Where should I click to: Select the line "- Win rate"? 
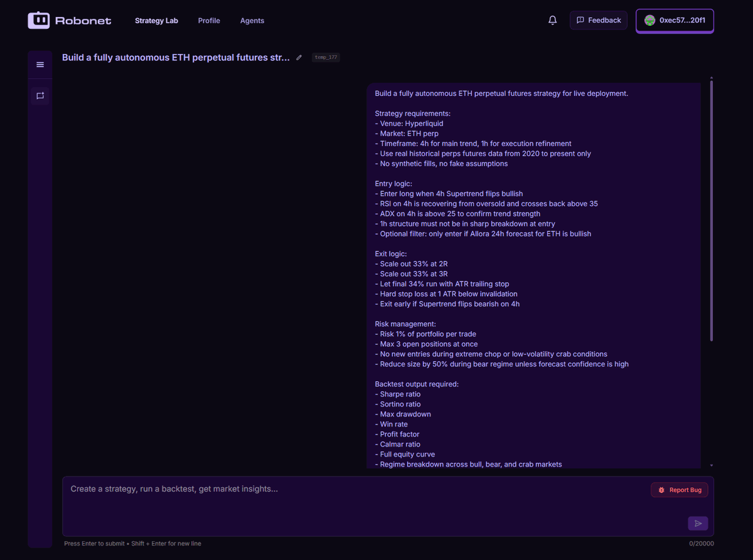pyautogui.click(x=392, y=425)
